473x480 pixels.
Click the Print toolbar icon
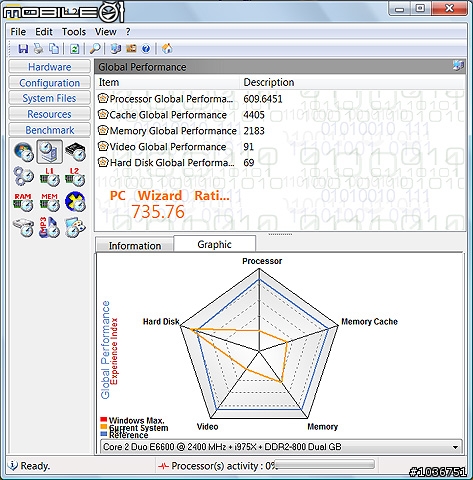[39, 49]
